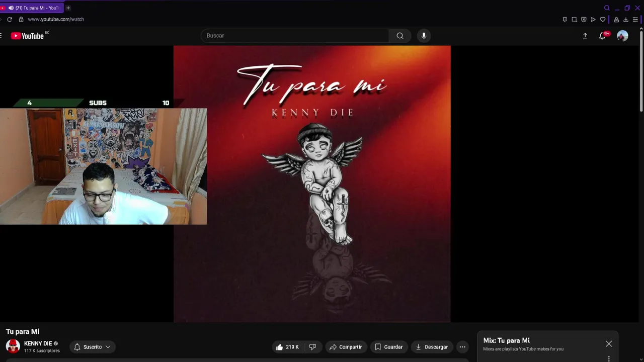Viewport: 644px width, 362px height.
Task: Open the browser profile icon
Action: (616, 20)
